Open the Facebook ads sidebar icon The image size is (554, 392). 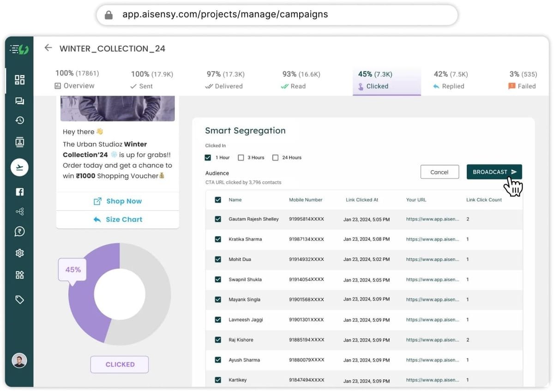(x=19, y=192)
